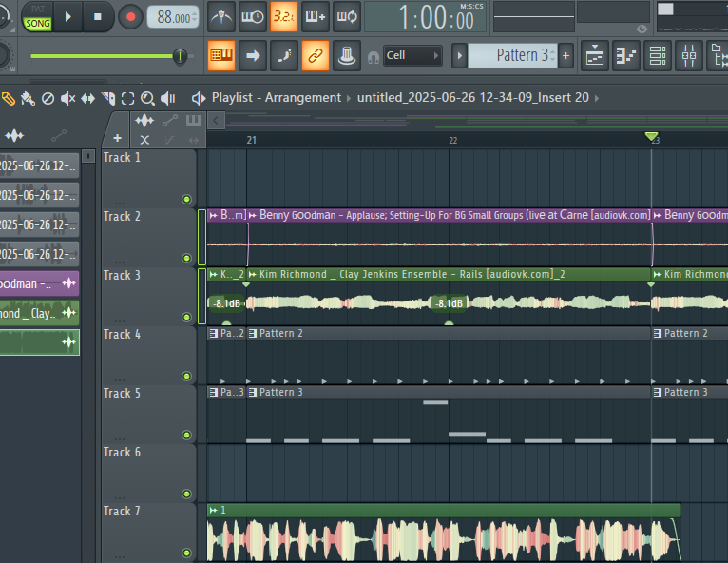Arm the Record button
The width and height of the screenshot is (728, 563).
[x=130, y=16]
